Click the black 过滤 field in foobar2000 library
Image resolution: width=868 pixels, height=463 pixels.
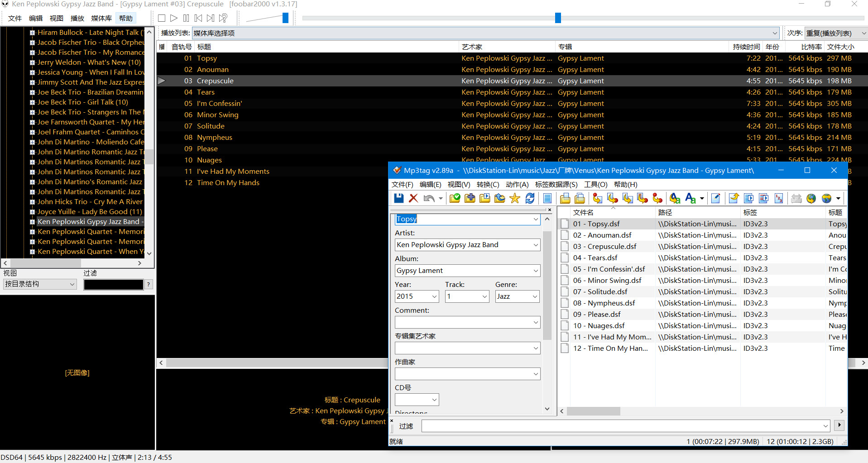coord(113,284)
